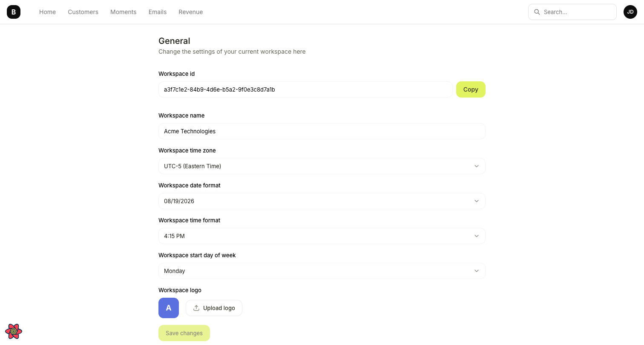Open the Workspace time zone dropdown

[322, 166]
